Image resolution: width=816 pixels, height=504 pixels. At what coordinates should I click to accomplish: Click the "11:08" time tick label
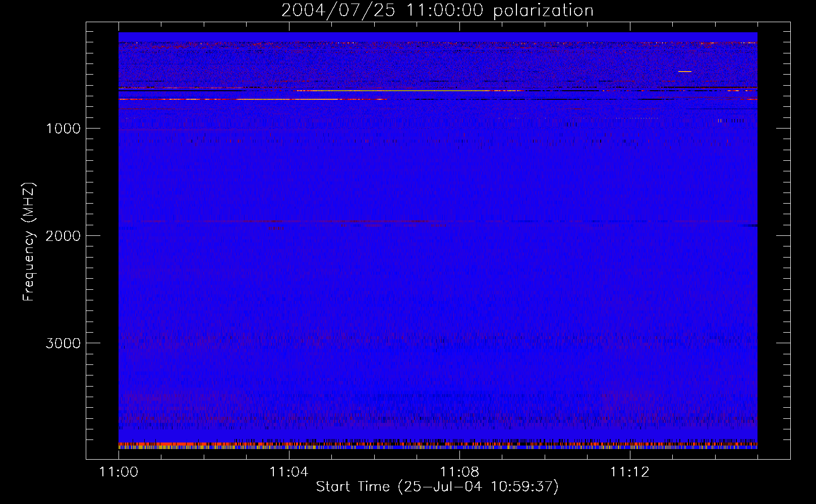[x=459, y=472]
